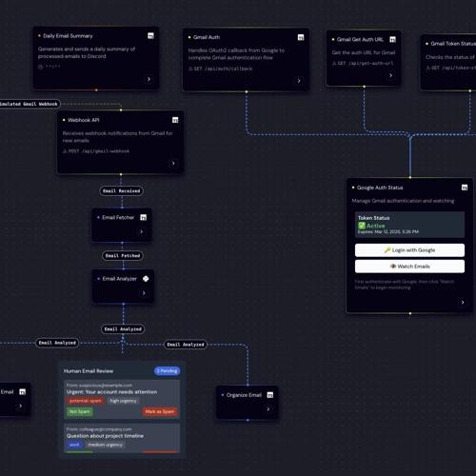
Task: Click the work tag on project timeline email
Action: 74,445
